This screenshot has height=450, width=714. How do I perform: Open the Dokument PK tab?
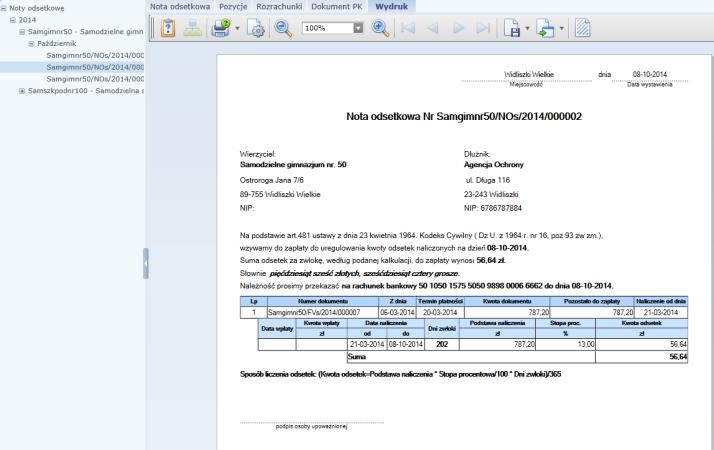[337, 6]
